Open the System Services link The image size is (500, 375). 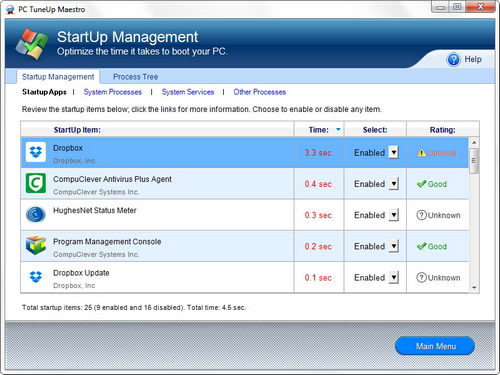[188, 92]
